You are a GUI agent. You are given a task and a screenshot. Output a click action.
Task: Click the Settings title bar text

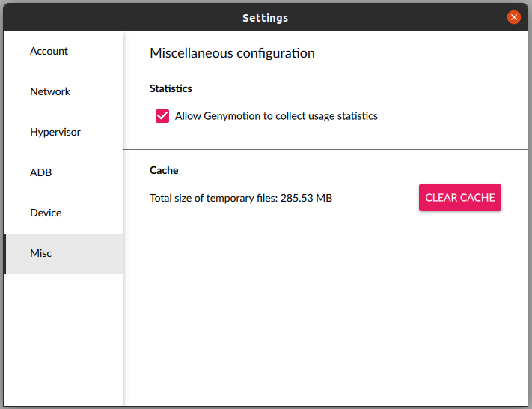coord(265,18)
